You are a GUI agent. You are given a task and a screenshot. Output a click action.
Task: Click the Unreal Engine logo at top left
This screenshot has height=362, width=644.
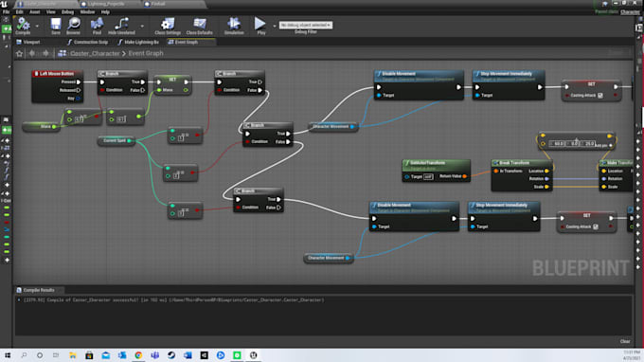[x=4, y=4]
